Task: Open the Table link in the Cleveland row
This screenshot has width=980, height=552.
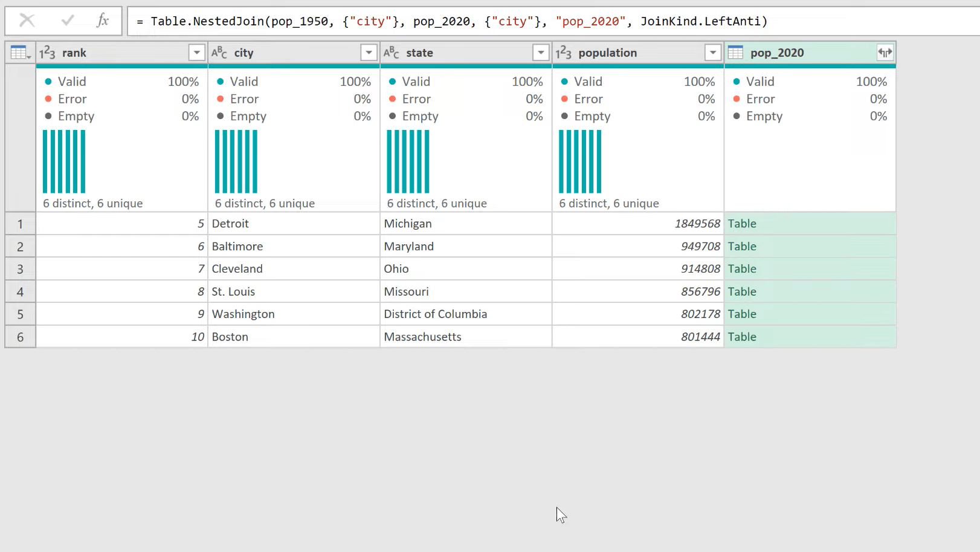Action: pyautogui.click(x=742, y=268)
